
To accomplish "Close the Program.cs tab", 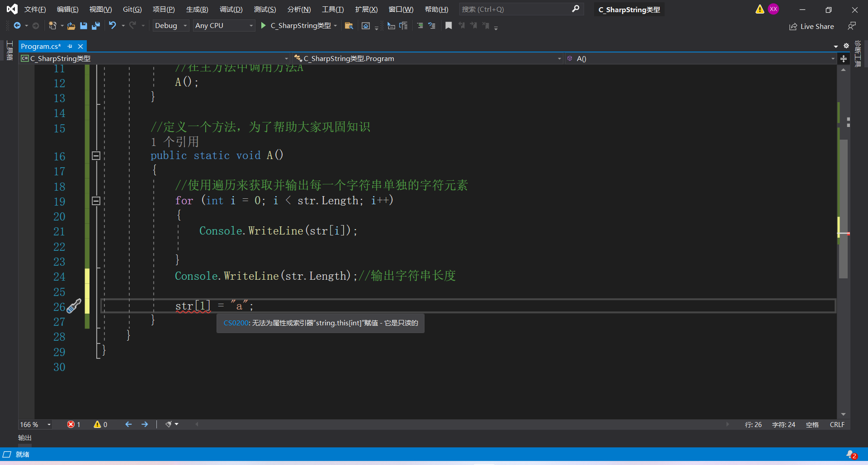I will pos(80,46).
